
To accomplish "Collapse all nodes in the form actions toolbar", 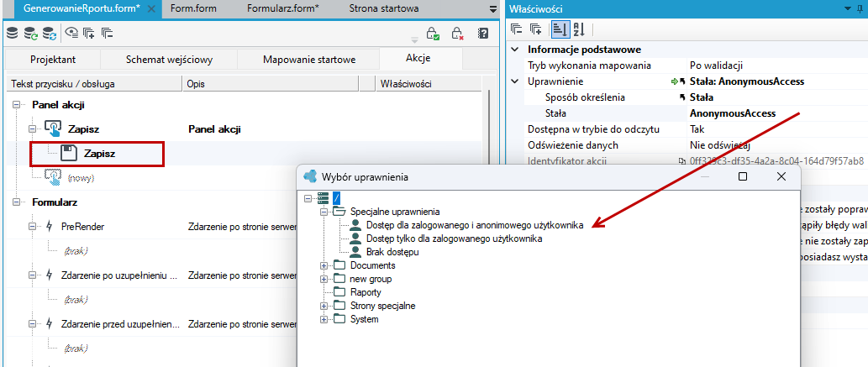I will [x=108, y=34].
